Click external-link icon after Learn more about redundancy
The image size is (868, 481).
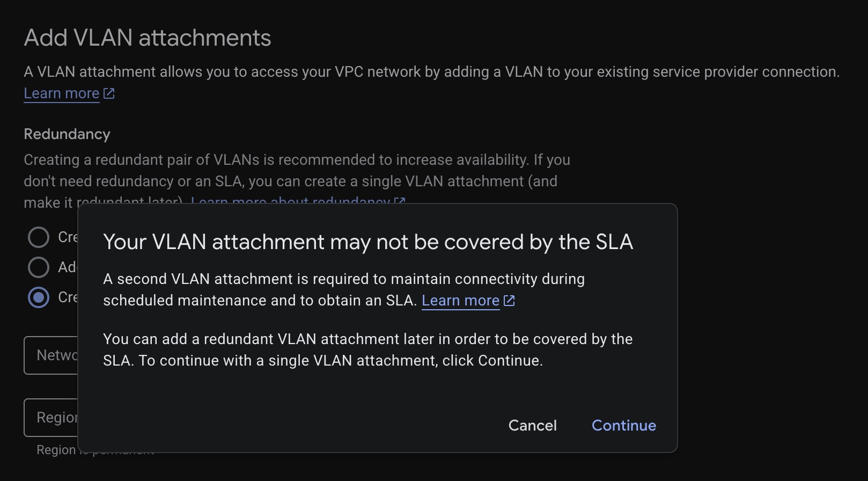(x=400, y=201)
